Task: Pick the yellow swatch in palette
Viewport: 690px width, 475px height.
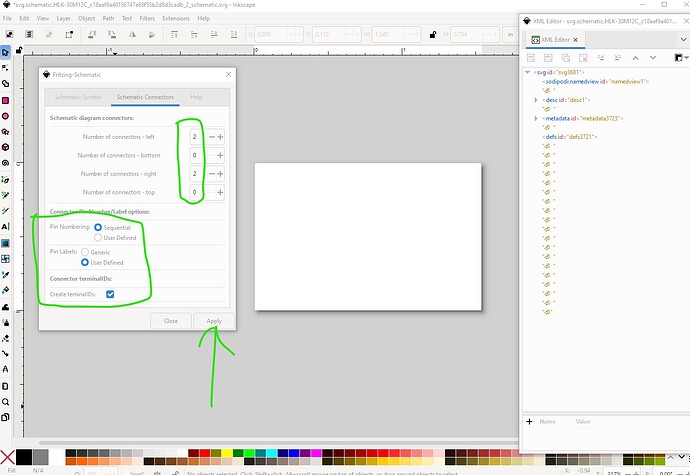Action: pos(227,453)
